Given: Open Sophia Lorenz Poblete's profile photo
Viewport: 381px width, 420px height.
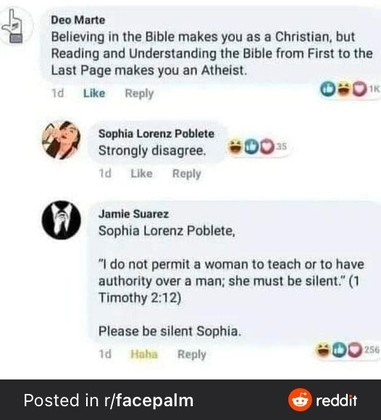Looking at the screenshot, I should (x=61, y=140).
